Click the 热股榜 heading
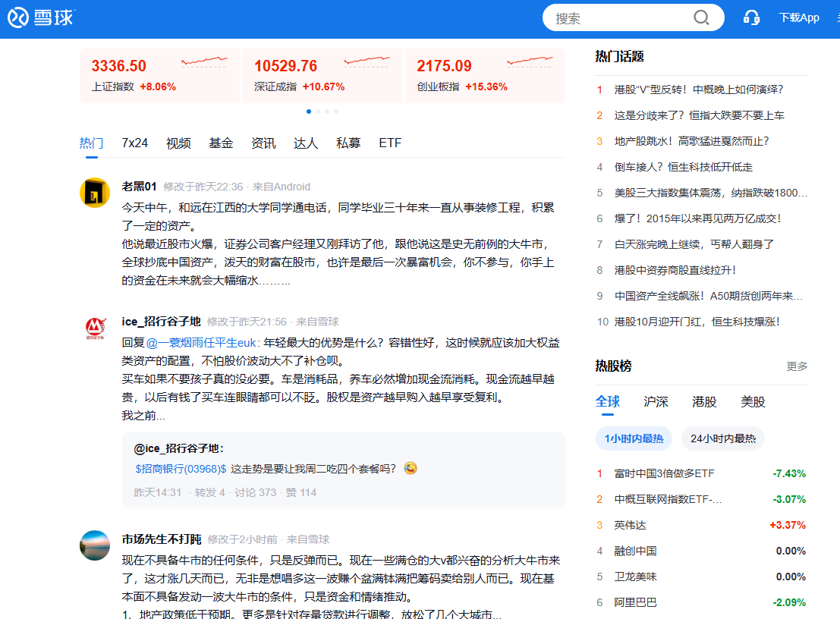Viewport: 840px width, 619px height. (613, 366)
